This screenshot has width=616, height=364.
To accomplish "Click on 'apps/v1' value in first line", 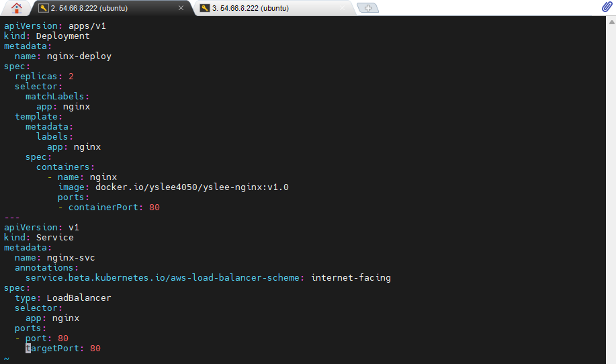I will pos(87,26).
